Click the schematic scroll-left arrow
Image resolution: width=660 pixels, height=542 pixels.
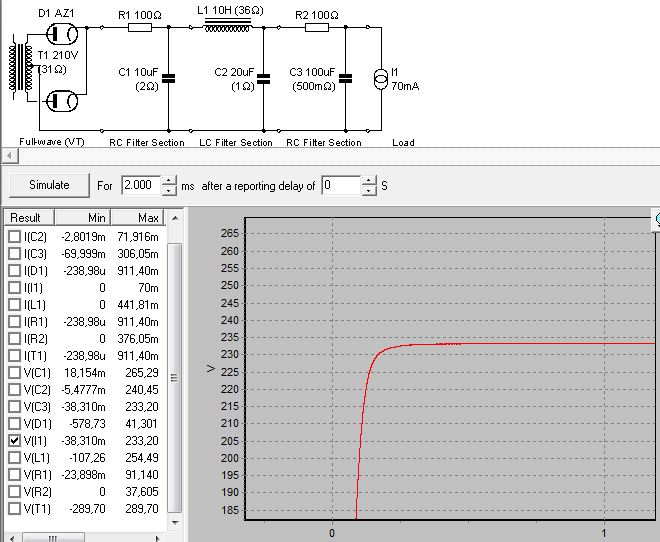[10, 156]
